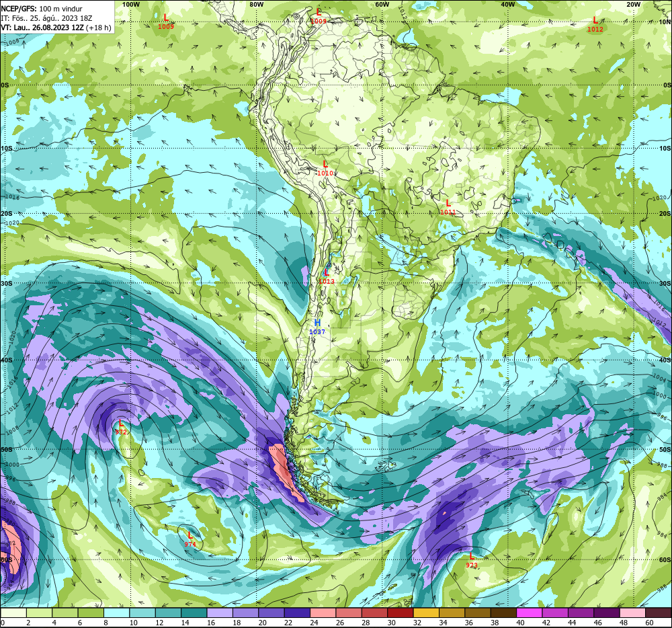Click the 80W longitude label

256,4
